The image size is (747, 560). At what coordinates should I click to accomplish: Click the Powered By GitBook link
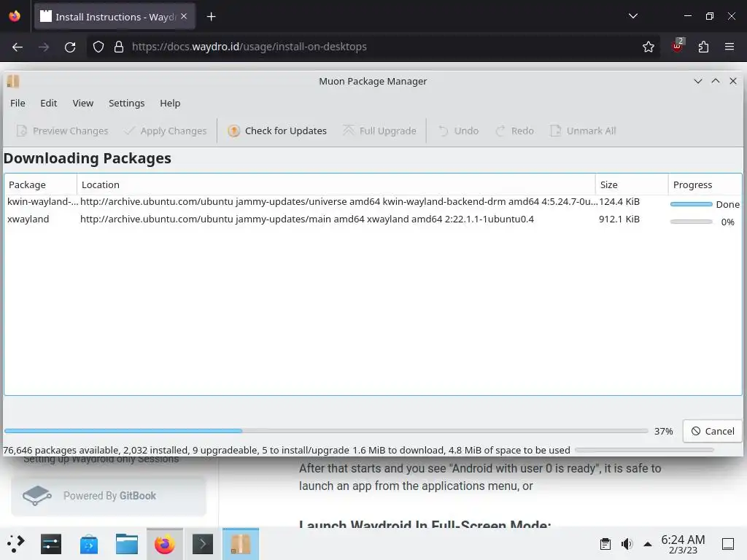[x=109, y=496]
